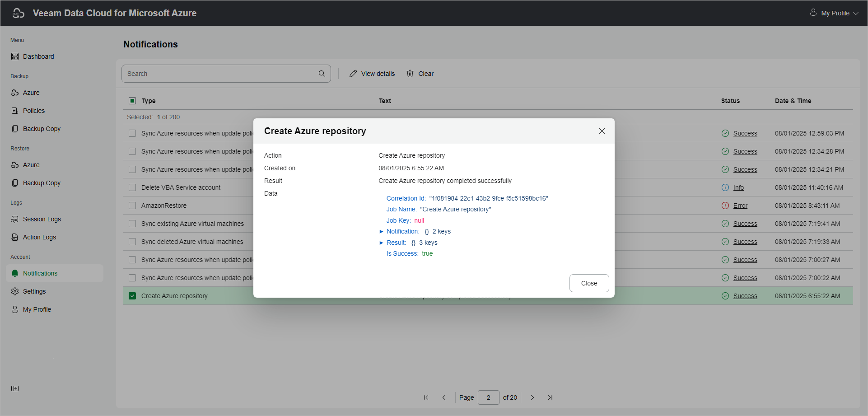Open Success link at 7:19:41 AM

(745, 224)
